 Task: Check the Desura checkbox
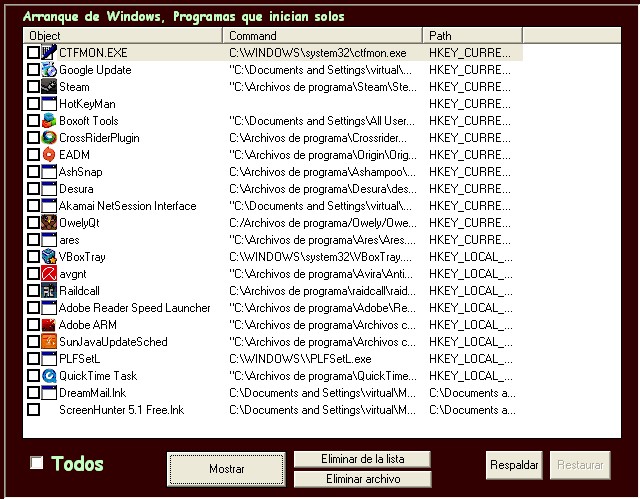[x=33, y=189]
